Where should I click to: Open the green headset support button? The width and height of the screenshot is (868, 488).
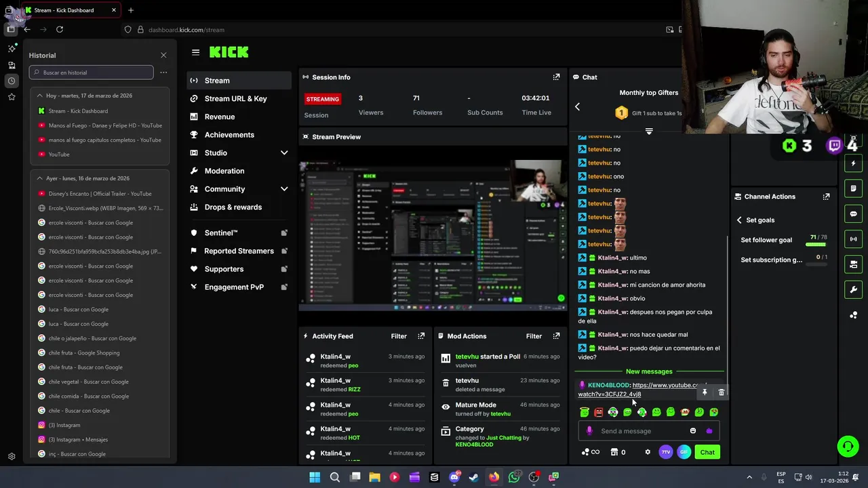click(x=848, y=446)
